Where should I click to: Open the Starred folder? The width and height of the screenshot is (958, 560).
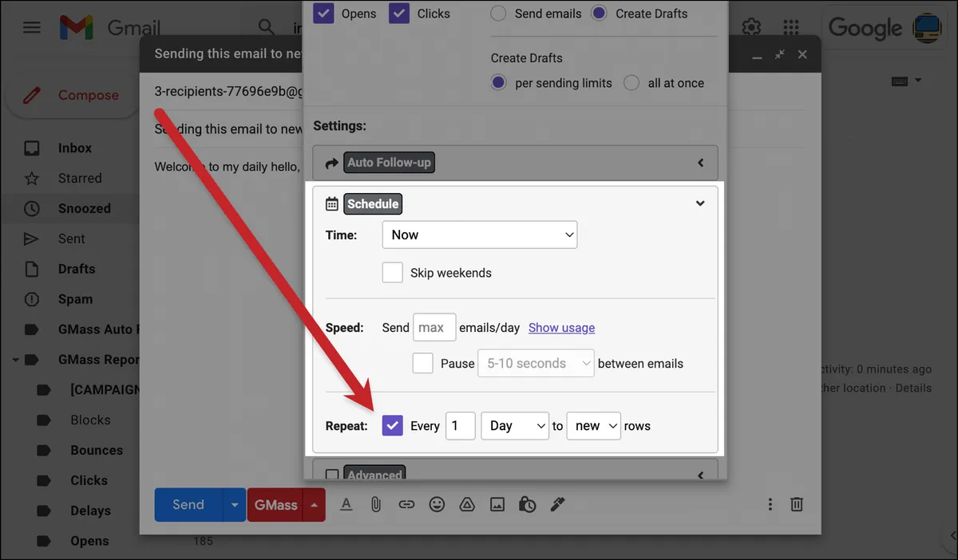tap(79, 179)
